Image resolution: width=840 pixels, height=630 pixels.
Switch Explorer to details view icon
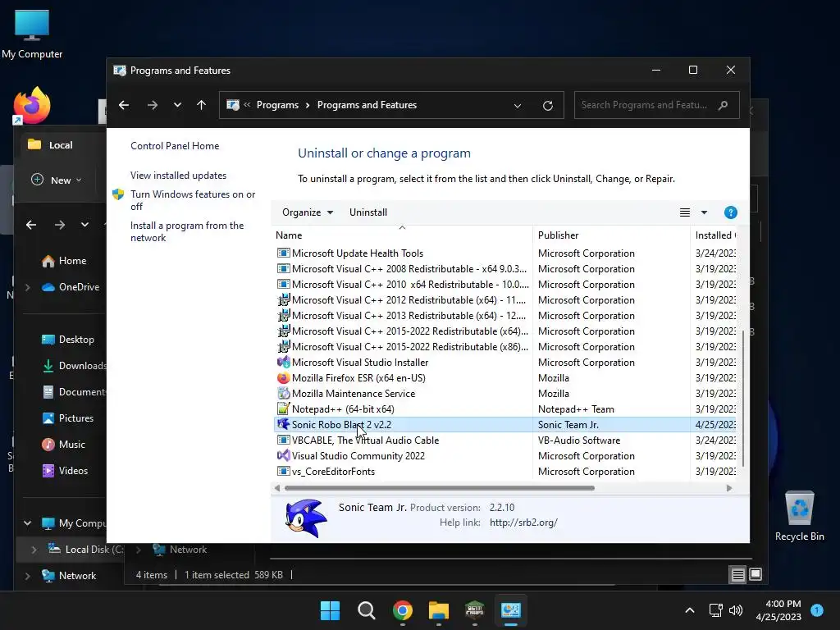(737, 575)
